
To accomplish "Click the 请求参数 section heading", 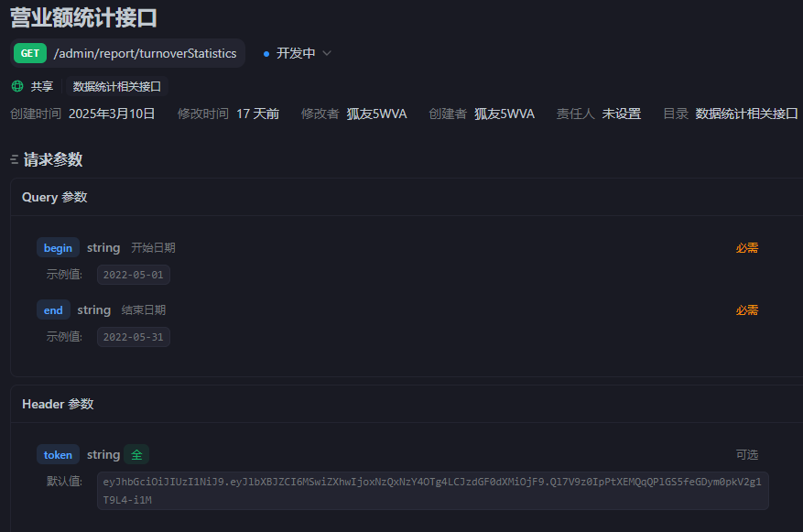I will point(53,159).
